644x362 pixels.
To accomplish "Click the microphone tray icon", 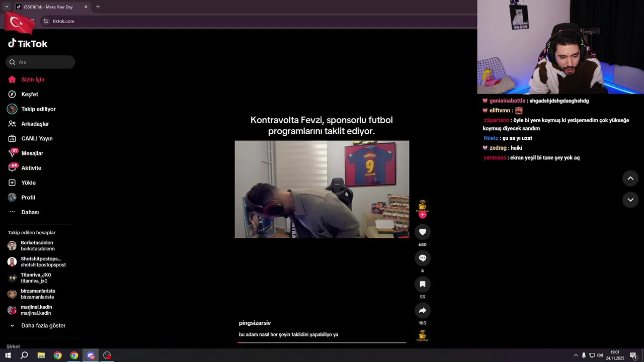I will pos(584,355).
